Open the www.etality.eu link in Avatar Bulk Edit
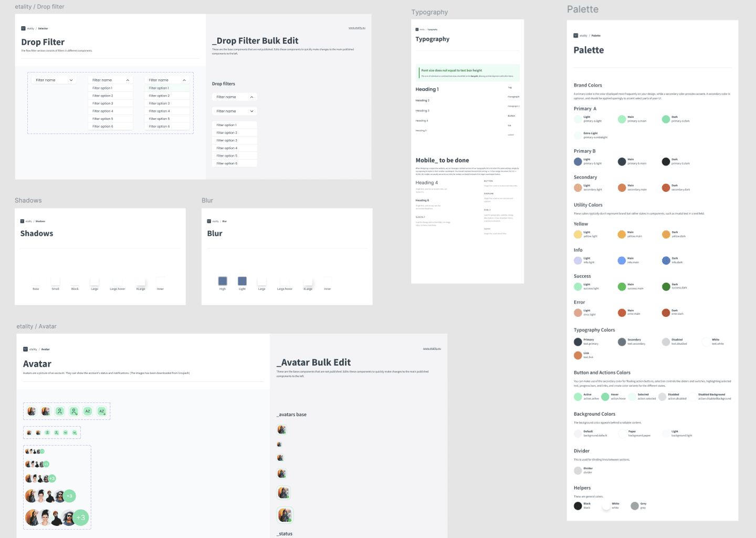This screenshot has height=538, width=756. click(x=432, y=348)
